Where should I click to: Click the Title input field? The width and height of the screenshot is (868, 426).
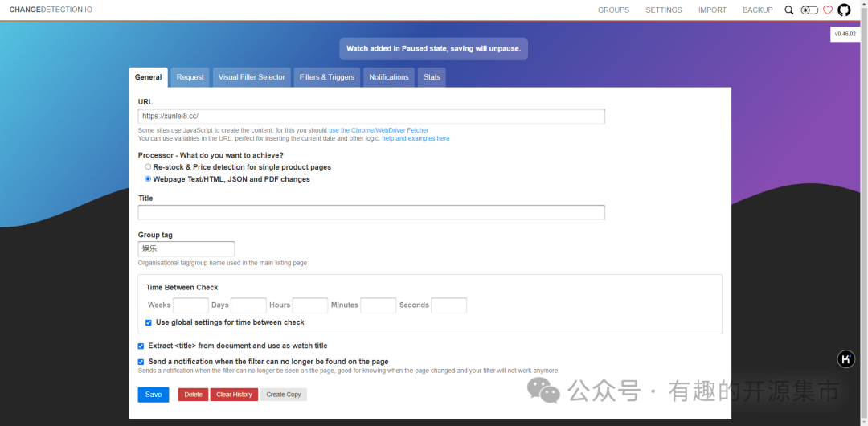pyautogui.click(x=371, y=213)
